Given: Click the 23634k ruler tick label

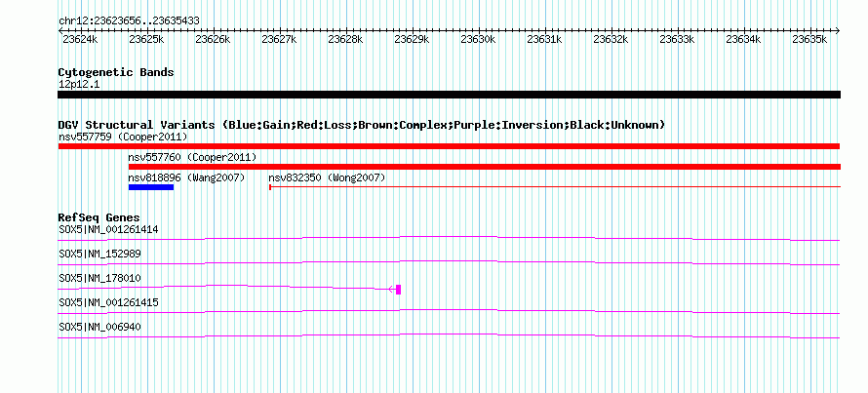Looking at the screenshot, I should coord(744,39).
